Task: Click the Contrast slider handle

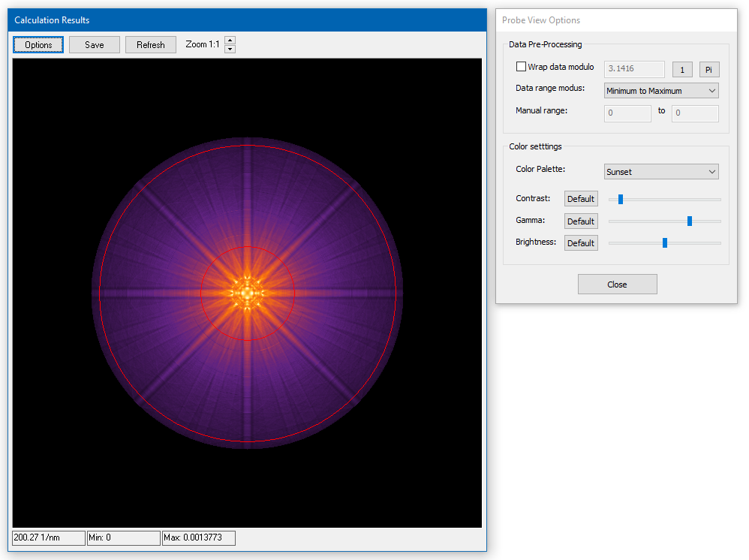Action: click(x=621, y=199)
